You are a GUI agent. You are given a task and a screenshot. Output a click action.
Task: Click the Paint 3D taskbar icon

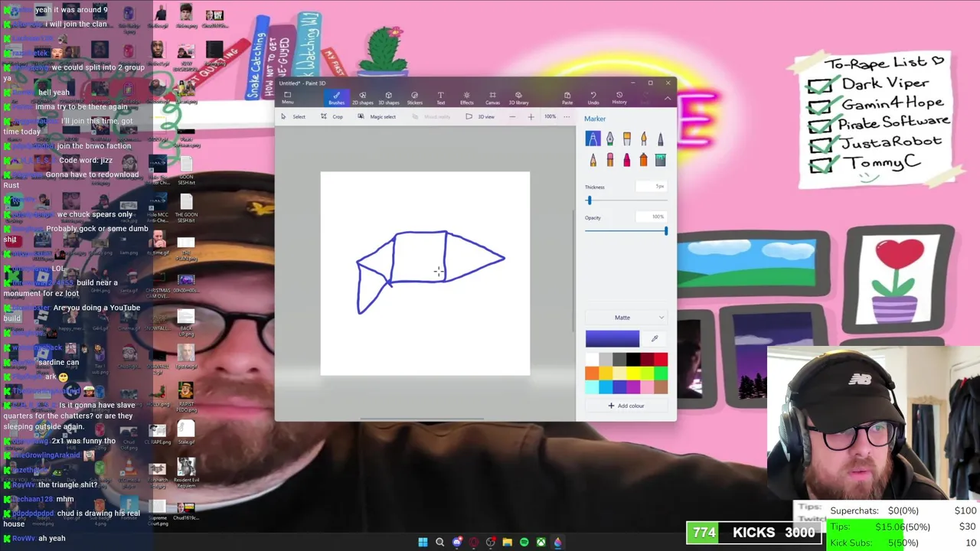pyautogui.click(x=557, y=542)
